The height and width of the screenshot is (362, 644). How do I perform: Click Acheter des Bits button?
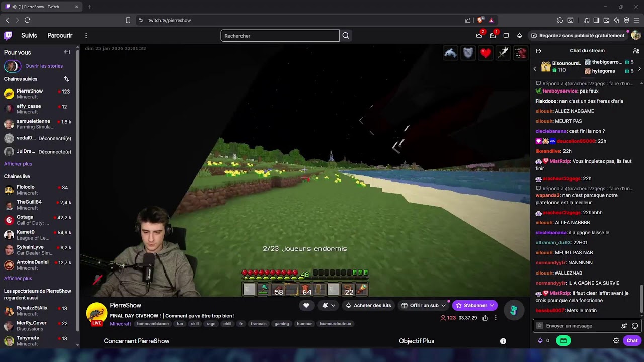pos(368,305)
